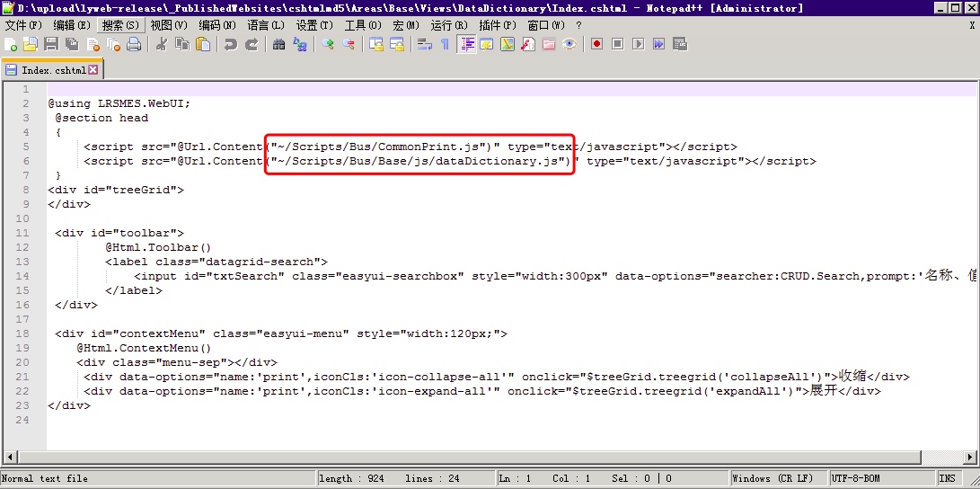Viewport: 980px width, 489px height.
Task: Toggle synchronize horizontal scrolling
Action: [396, 44]
